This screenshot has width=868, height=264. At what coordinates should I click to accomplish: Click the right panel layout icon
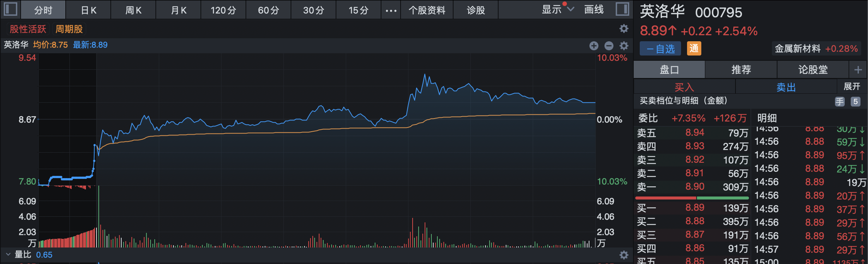pos(622,9)
